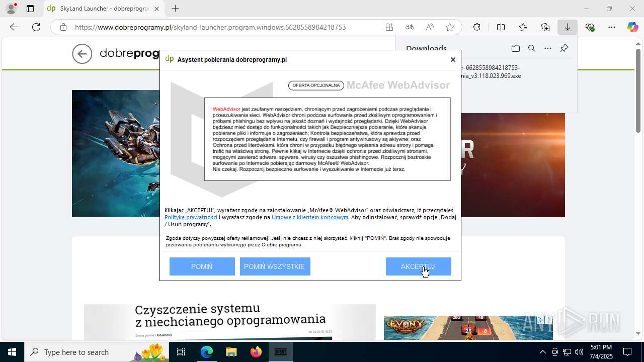Toggle split screen view
Screen dimensions: 644x362
point(501,27)
